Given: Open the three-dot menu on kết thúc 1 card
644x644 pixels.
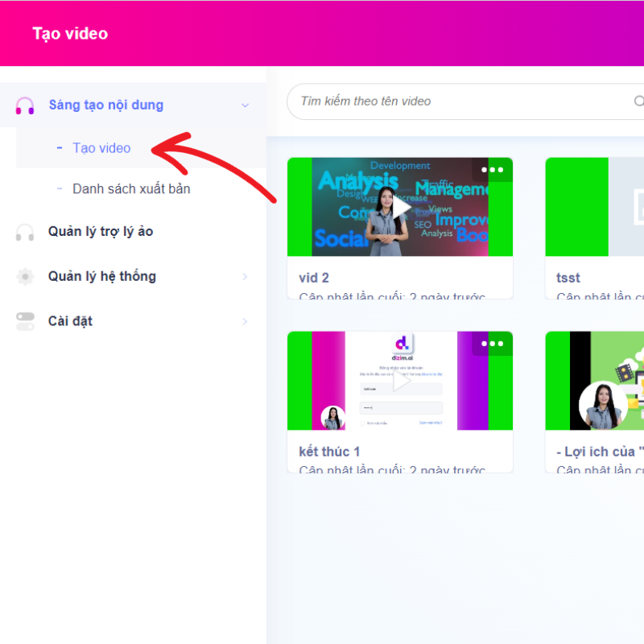Looking at the screenshot, I should click(492, 344).
